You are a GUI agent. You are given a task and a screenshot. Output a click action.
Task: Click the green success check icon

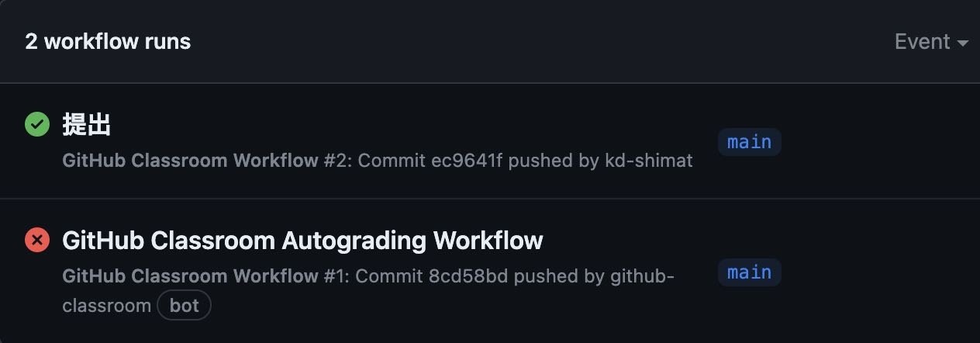click(x=37, y=124)
